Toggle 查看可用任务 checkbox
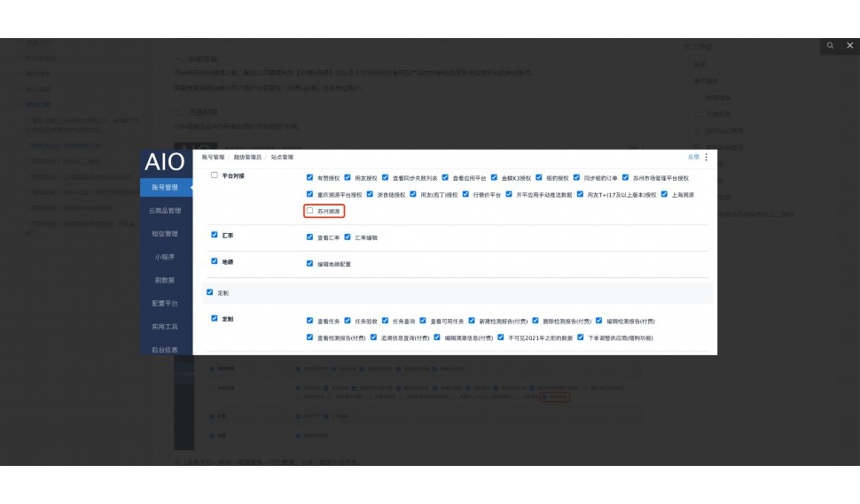This screenshot has width=860, height=504. click(423, 321)
